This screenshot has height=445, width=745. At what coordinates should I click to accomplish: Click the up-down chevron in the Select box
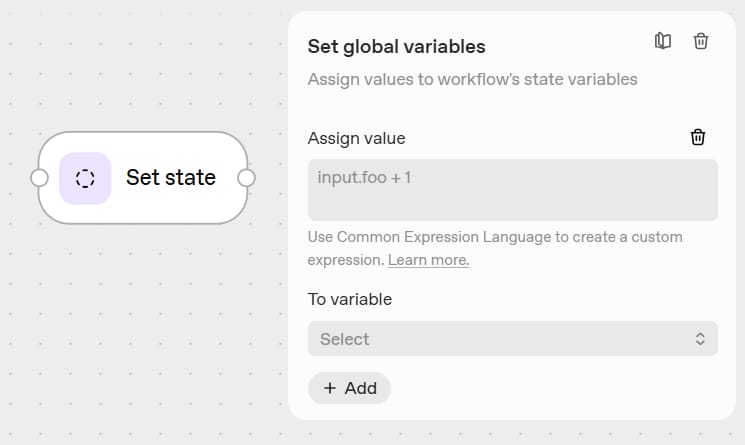(700, 339)
